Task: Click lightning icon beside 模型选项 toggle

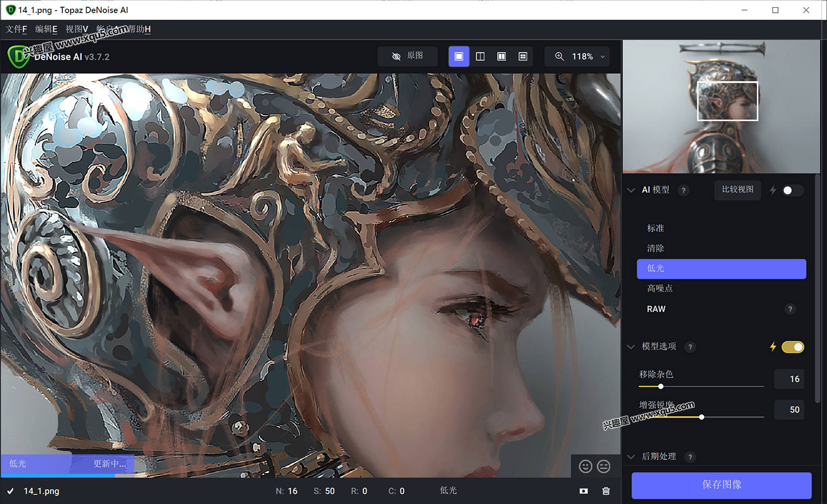Action: (x=773, y=346)
